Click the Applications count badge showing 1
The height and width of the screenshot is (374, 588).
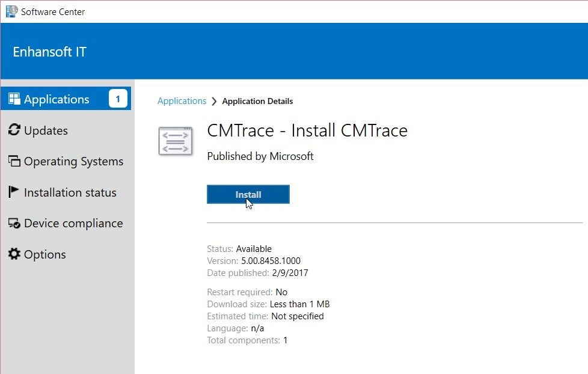pyautogui.click(x=118, y=99)
